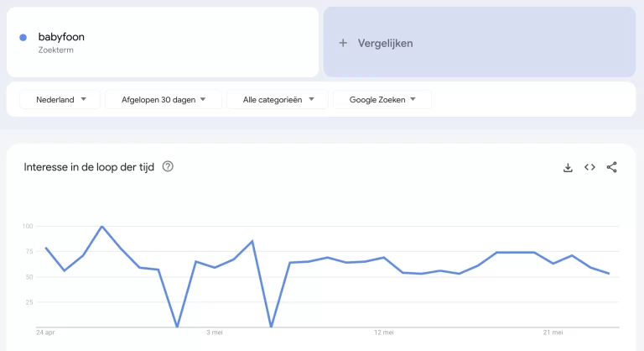644x351 pixels.
Task: Click the chart peak at value 100
Action: [x=101, y=227]
